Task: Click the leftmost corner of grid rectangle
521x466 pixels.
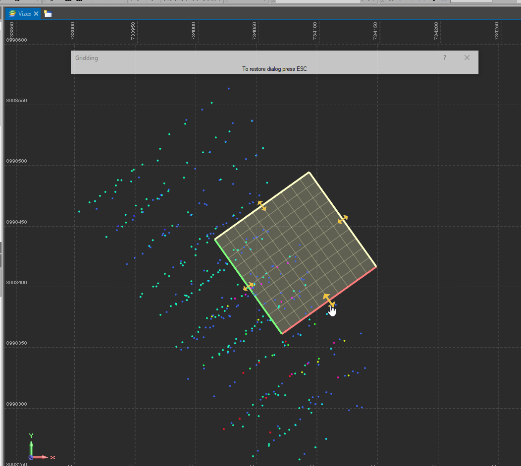Action: (x=215, y=239)
